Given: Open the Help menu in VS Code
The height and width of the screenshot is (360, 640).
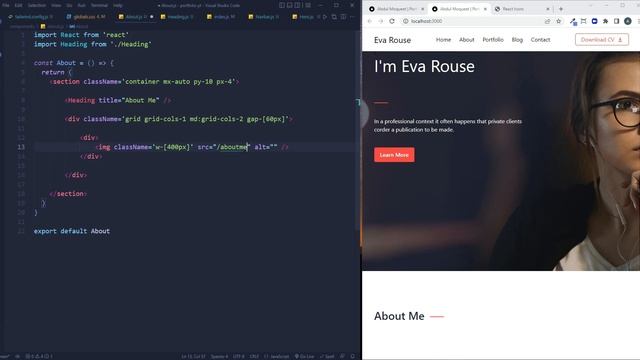Looking at the screenshot, I should (118, 5).
